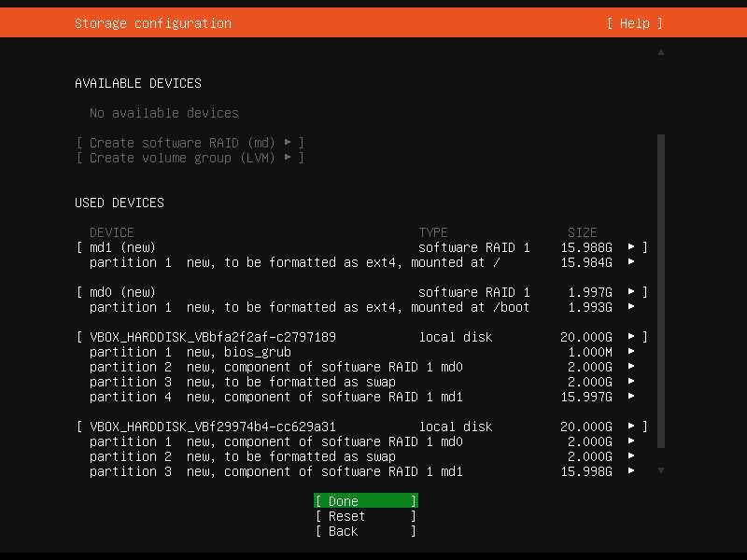Click 'software RAID 1' type of md1
This screenshot has width=747, height=560.
(474, 247)
